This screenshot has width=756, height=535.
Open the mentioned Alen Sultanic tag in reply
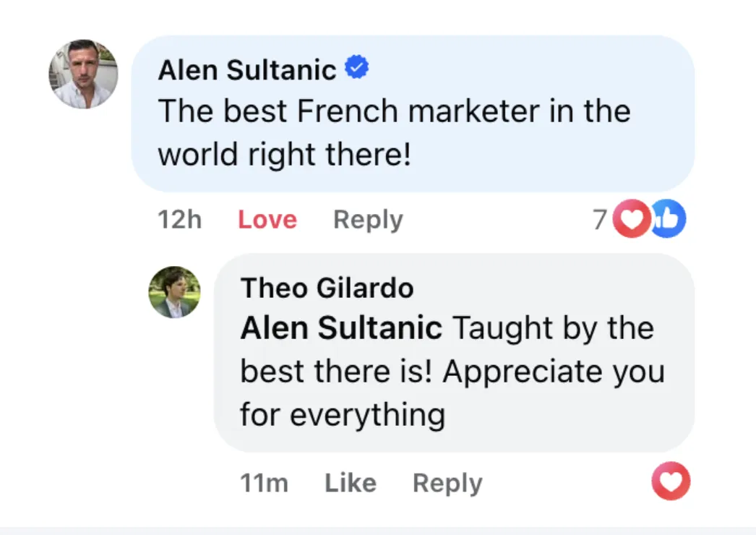(341, 328)
